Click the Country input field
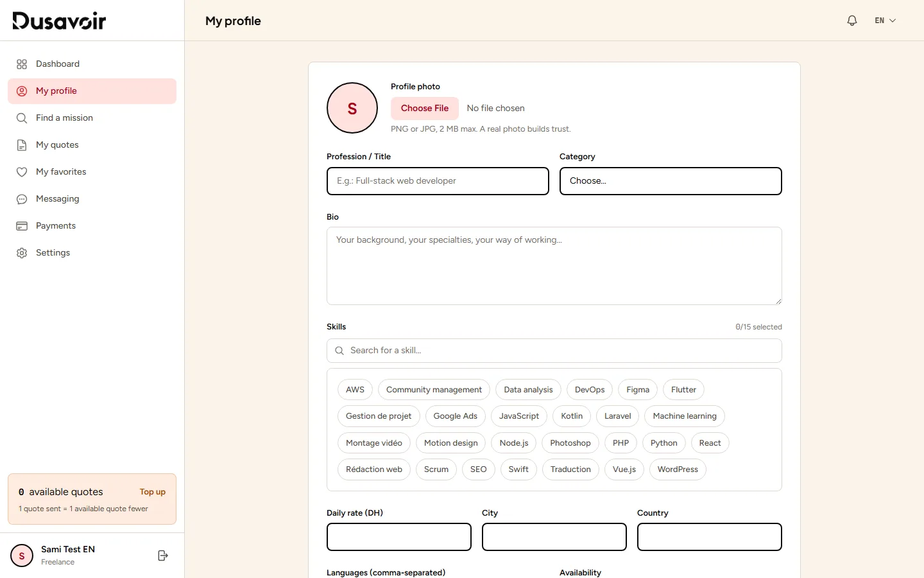Image resolution: width=924 pixels, height=578 pixels. (710, 537)
